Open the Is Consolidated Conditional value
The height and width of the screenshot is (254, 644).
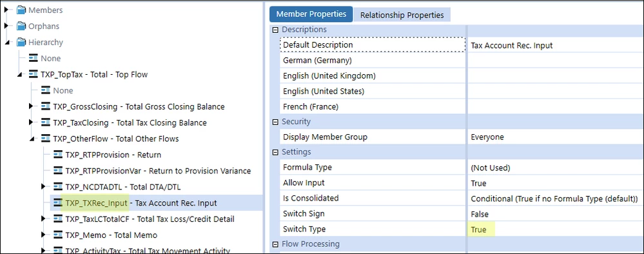[556, 199]
